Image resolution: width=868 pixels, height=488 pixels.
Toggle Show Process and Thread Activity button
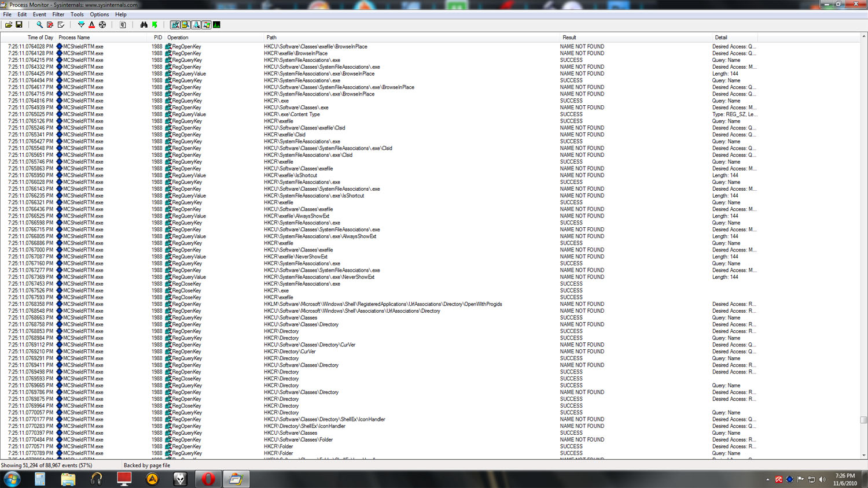(x=206, y=25)
